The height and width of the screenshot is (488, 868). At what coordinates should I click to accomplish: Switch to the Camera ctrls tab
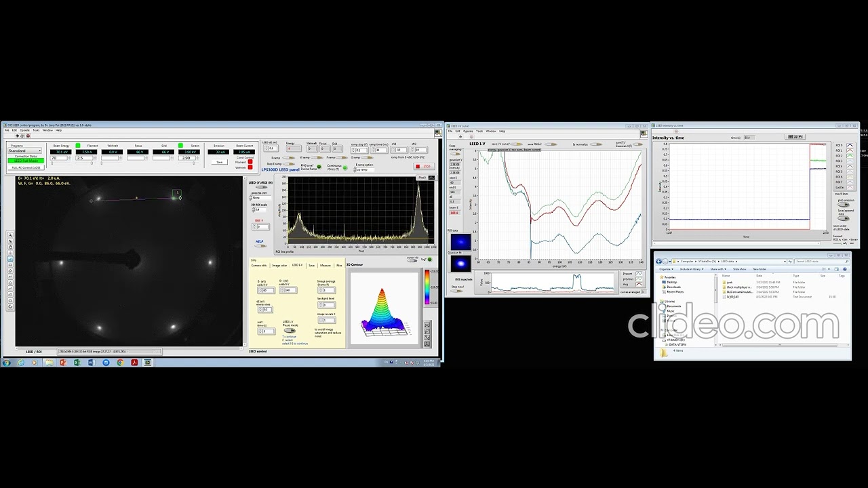[x=259, y=266]
